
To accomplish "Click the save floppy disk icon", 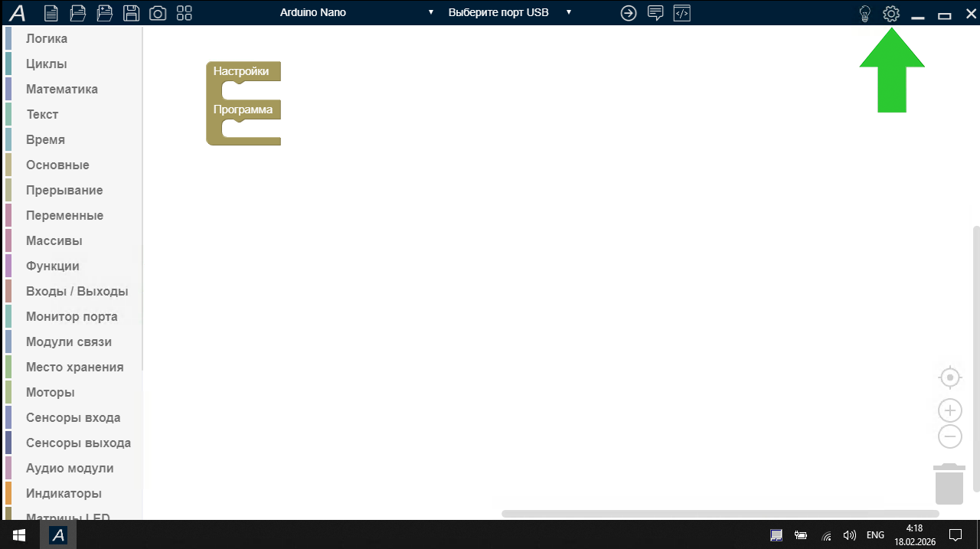I will (x=131, y=13).
